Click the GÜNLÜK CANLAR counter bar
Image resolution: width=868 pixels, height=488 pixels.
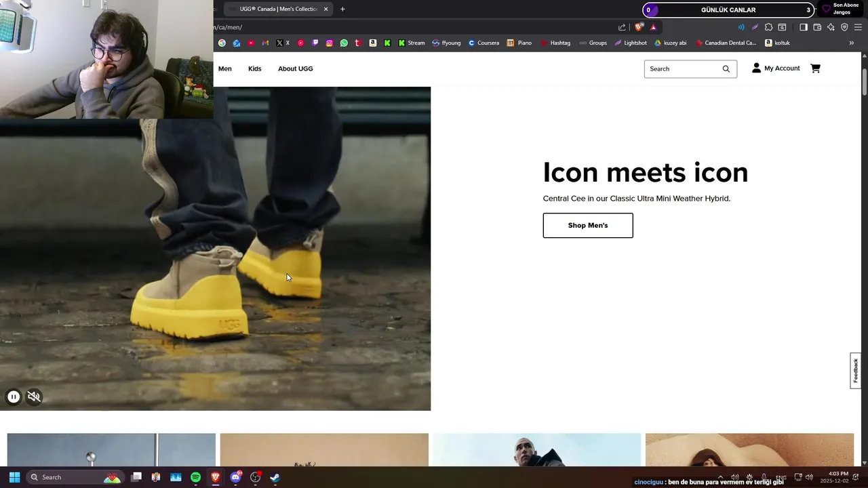click(728, 9)
